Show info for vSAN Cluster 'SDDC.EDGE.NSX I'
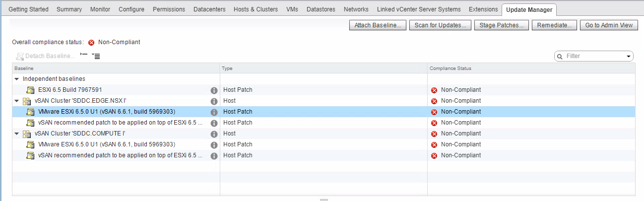 [214, 101]
